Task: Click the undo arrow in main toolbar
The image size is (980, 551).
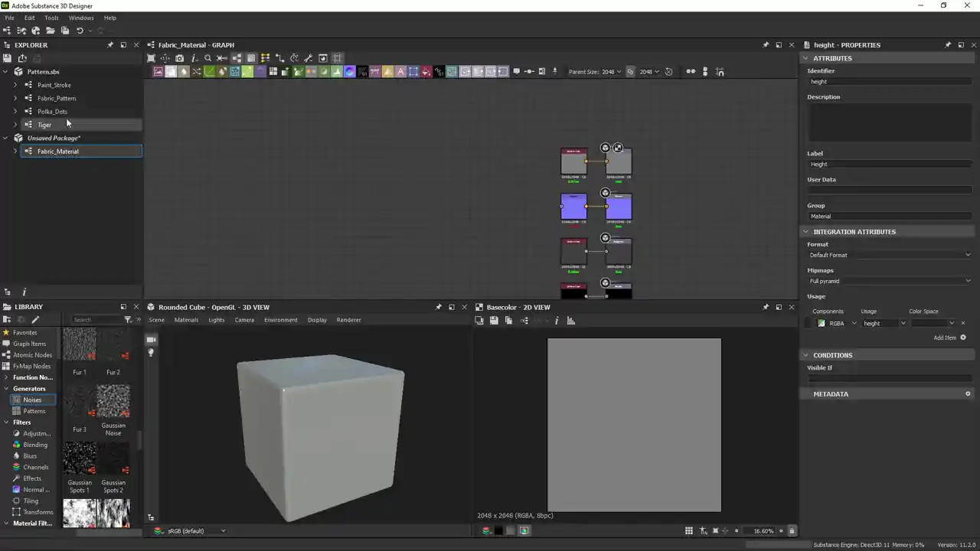Action: click(x=80, y=31)
